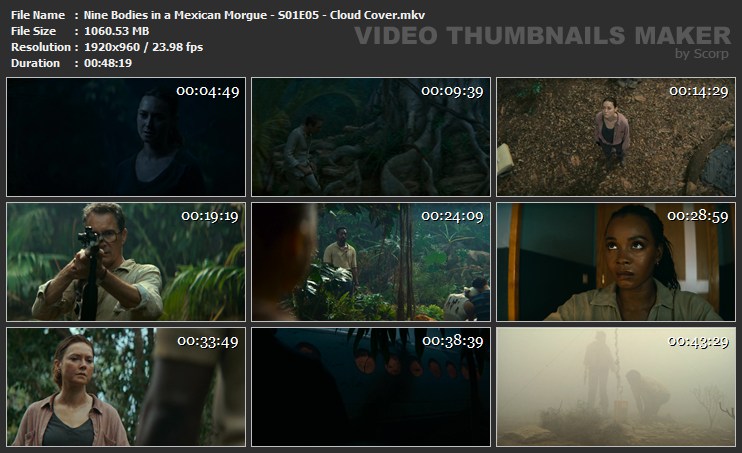Click the 'Resolution' label
The width and height of the screenshot is (742, 453).
coord(41,47)
